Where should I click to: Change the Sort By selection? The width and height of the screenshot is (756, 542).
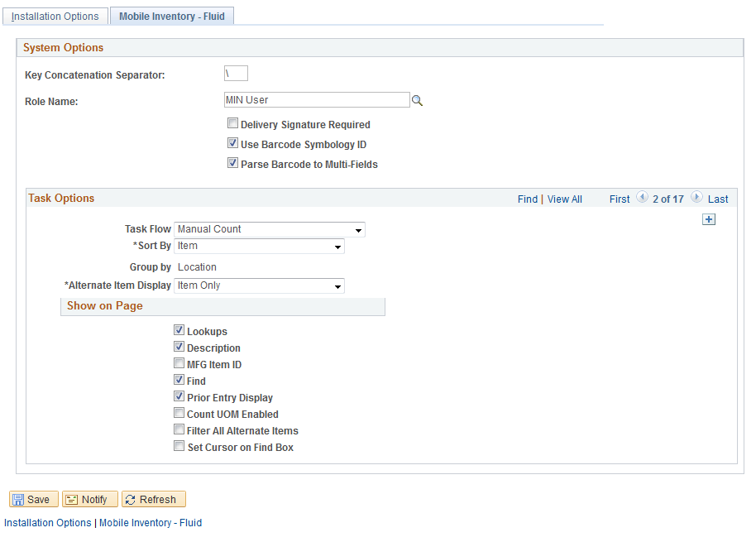point(337,246)
